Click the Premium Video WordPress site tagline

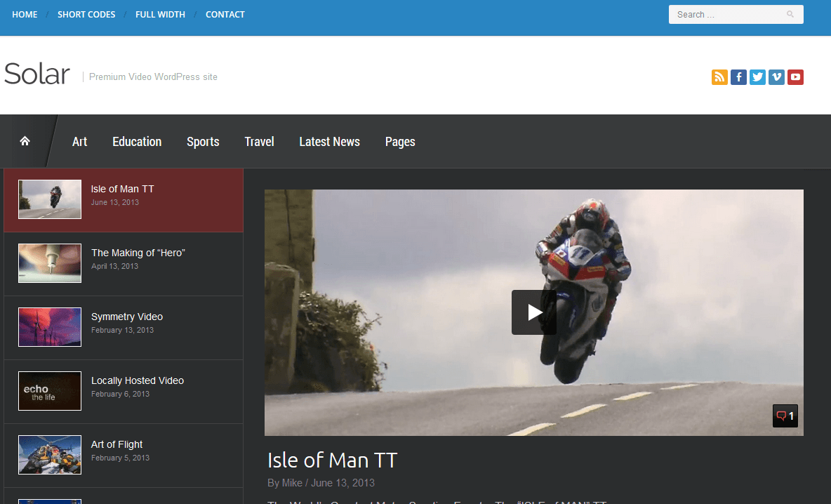pyautogui.click(x=153, y=77)
